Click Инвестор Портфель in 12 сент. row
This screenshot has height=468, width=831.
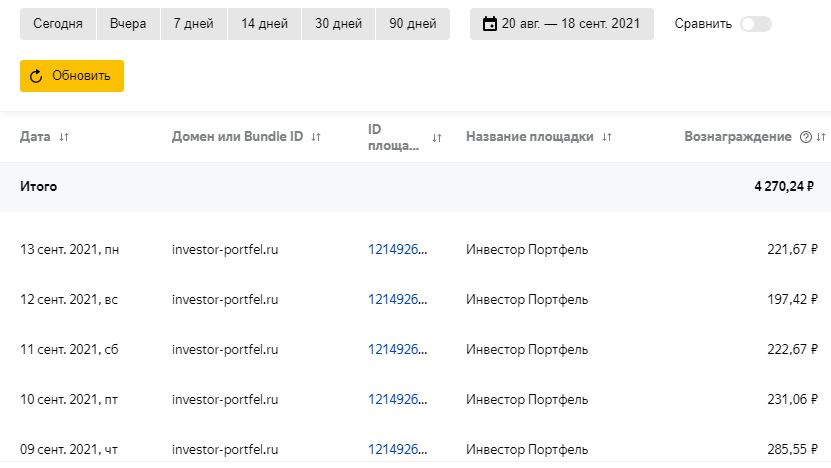(x=527, y=299)
